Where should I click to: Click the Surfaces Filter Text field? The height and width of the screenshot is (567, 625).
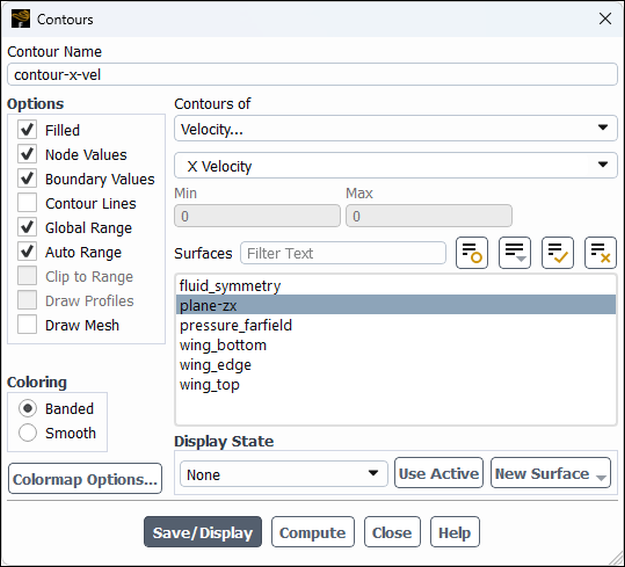coord(343,253)
